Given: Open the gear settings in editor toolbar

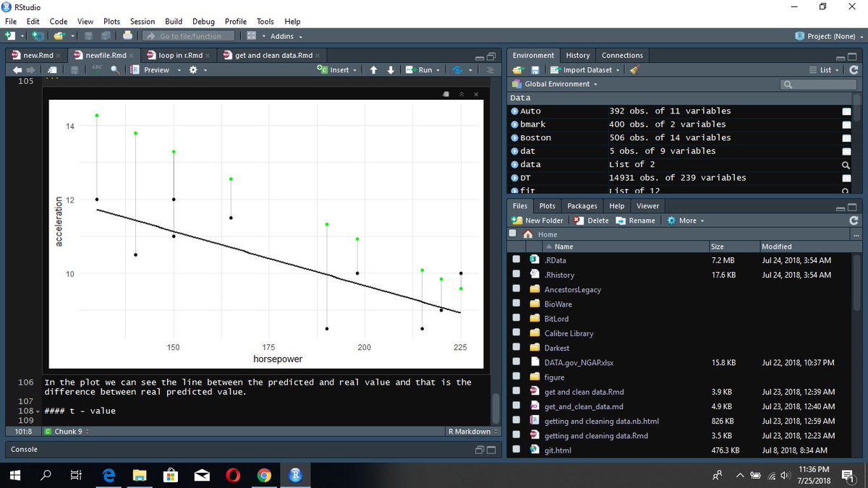Looking at the screenshot, I should (x=192, y=70).
